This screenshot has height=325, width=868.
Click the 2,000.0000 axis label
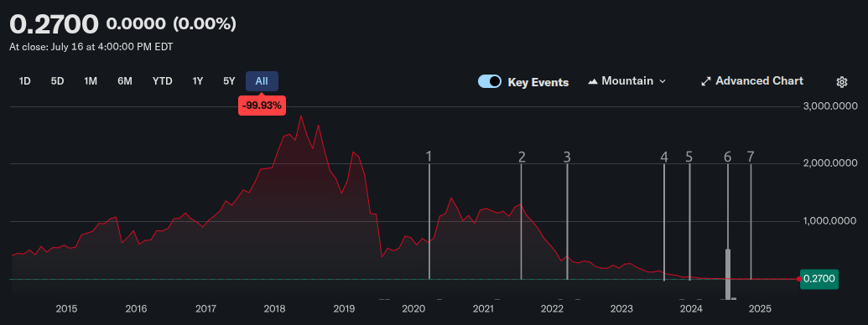(x=830, y=163)
